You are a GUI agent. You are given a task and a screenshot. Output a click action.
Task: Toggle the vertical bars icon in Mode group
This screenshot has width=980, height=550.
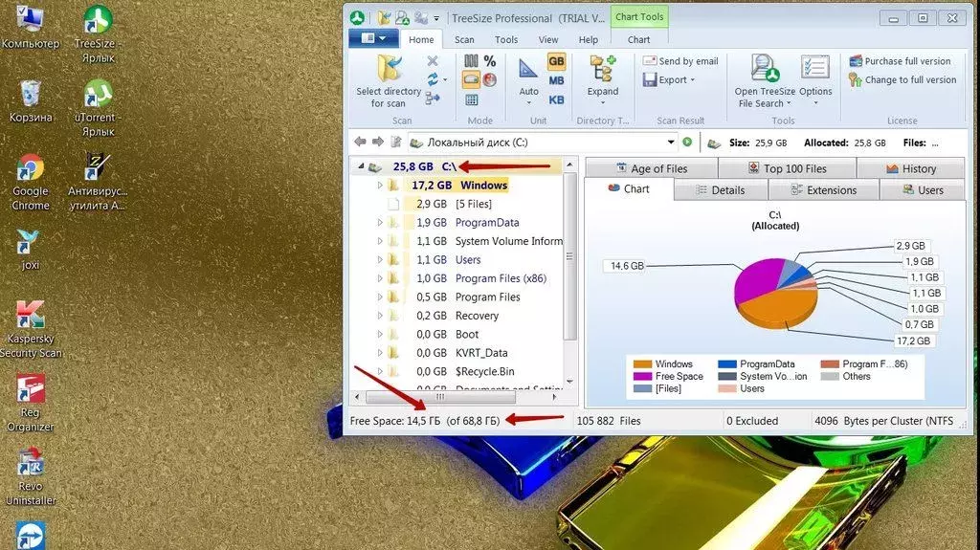click(471, 60)
